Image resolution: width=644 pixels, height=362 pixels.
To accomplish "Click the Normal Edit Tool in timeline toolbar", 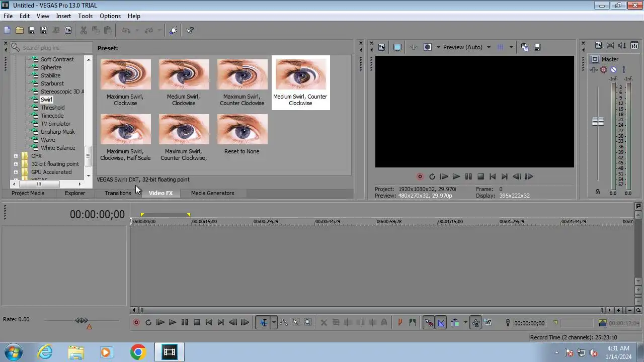I will pyautogui.click(x=263, y=323).
